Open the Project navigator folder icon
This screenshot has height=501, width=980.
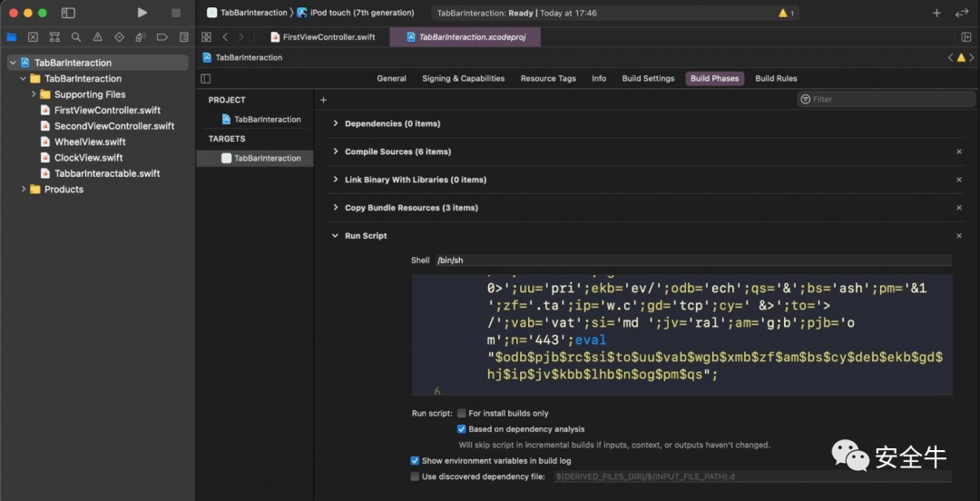coord(11,37)
